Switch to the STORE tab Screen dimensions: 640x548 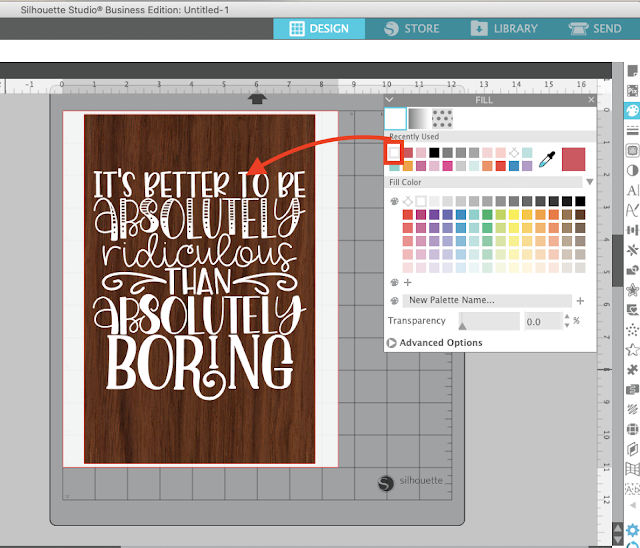coord(411,29)
